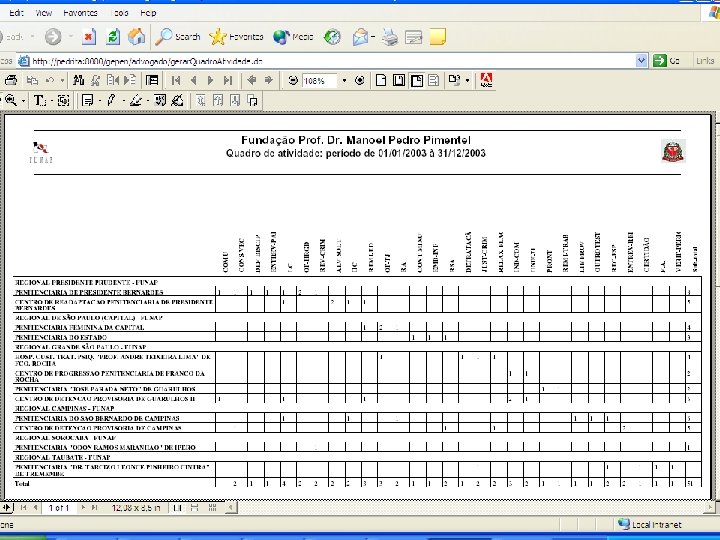This screenshot has height=540, width=720.
Task: Toggle the Acrobat navigation pane icon
Action: 152,80
